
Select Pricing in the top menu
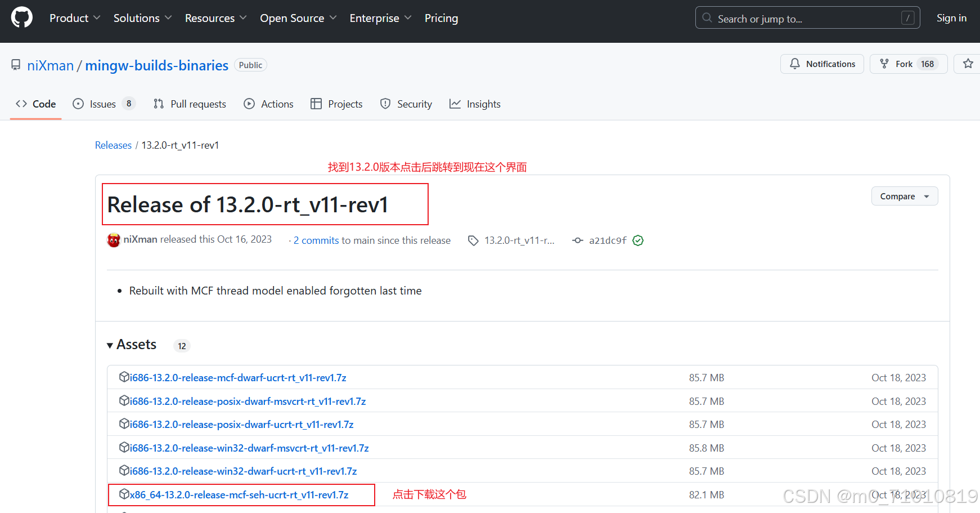pos(441,17)
